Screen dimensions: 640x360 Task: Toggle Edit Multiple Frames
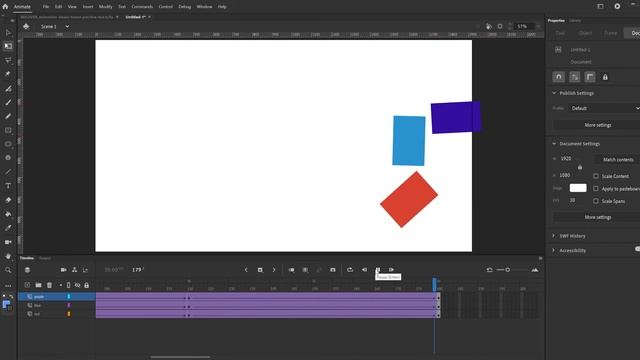[305, 270]
